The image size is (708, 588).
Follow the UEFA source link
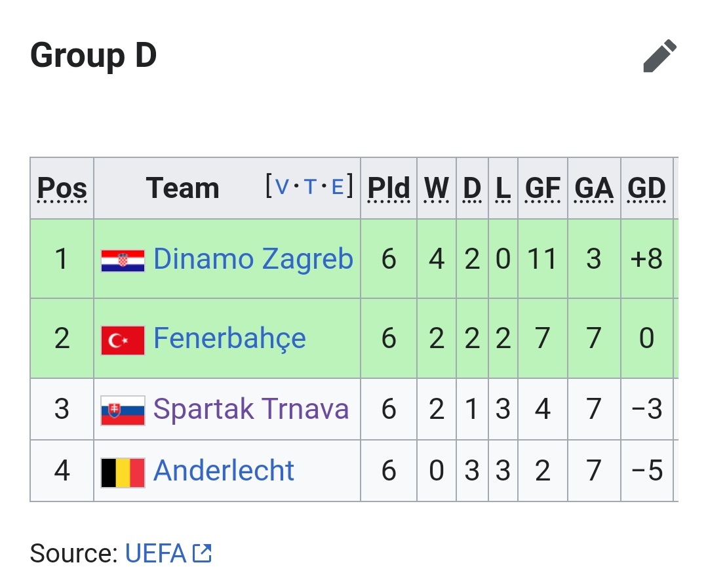pos(155,553)
